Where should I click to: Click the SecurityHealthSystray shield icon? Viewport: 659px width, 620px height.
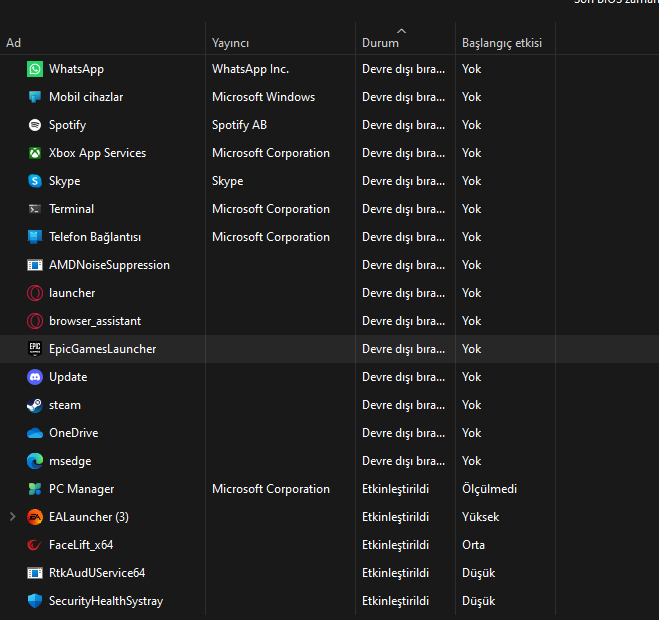click(x=35, y=601)
